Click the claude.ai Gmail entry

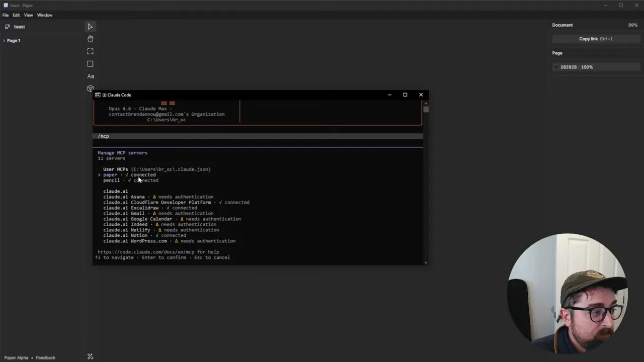[158, 213]
